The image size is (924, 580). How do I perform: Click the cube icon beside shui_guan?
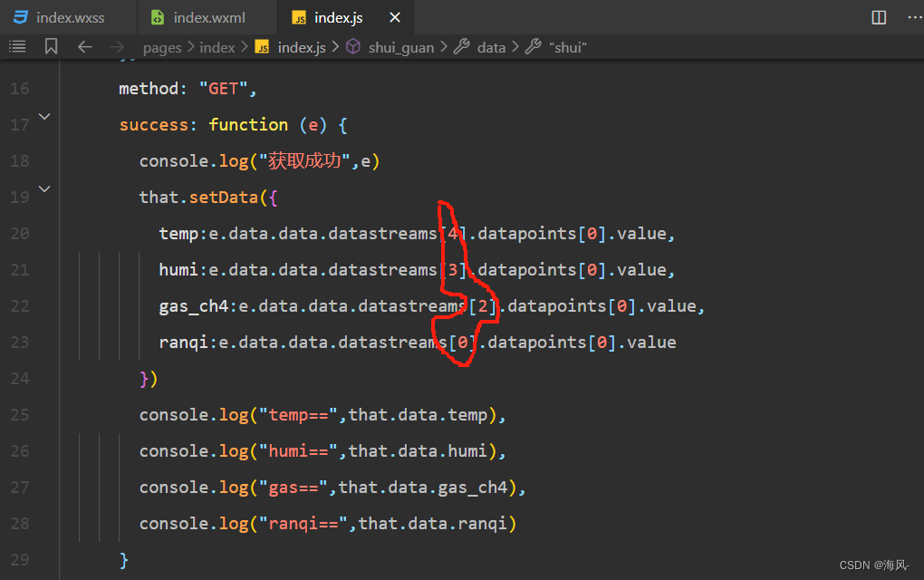(x=353, y=47)
